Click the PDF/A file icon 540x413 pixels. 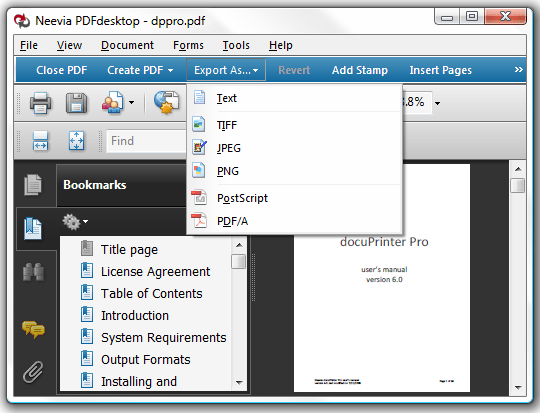(x=199, y=220)
